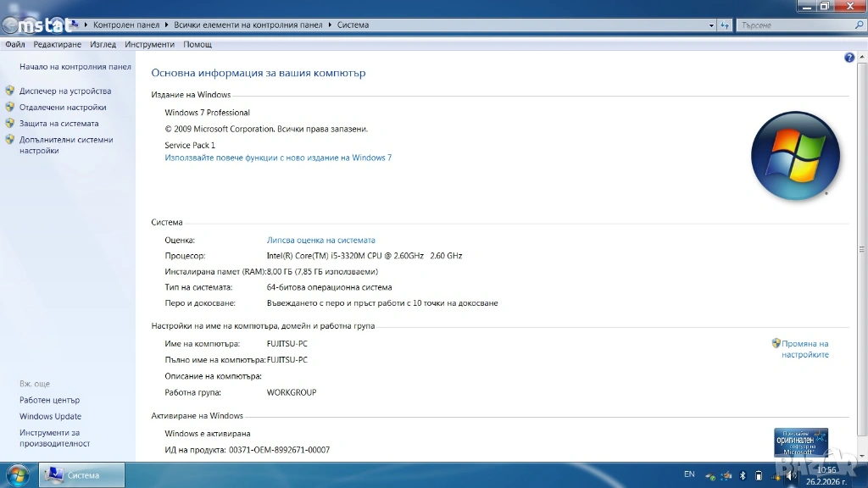Expand the arrow before Система breadcrumb
Image resolution: width=868 pixels, height=488 pixels.
pyautogui.click(x=331, y=25)
